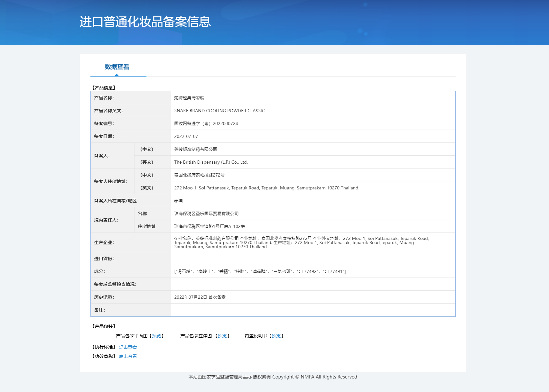Viewport: 549px width, 392px height.
Task: Preview the 内置说明书 document
Action: [276, 336]
